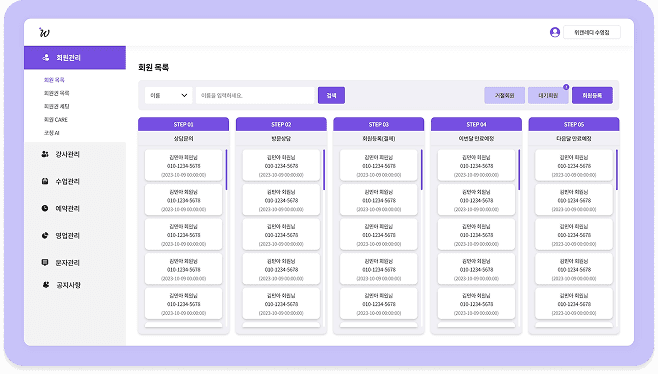The image size is (658, 374).
Task: Click the STEP 05 column scrollbar thumb
Action: pyautogui.click(x=617, y=170)
